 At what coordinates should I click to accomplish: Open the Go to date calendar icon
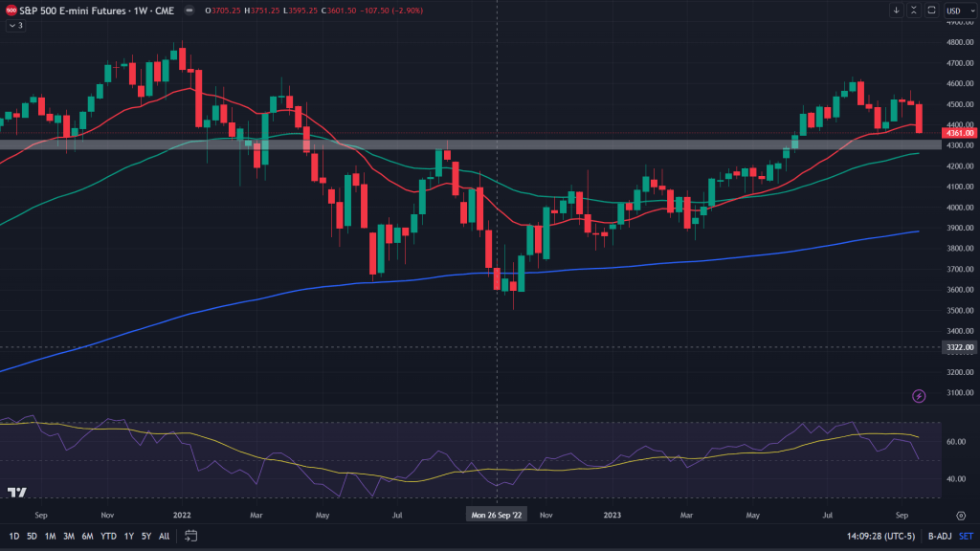tap(191, 536)
